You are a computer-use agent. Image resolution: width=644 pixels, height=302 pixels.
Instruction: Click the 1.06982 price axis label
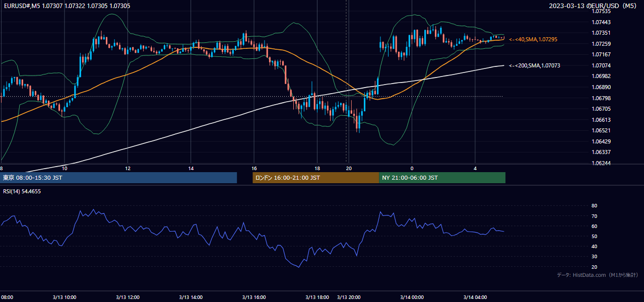601,76
